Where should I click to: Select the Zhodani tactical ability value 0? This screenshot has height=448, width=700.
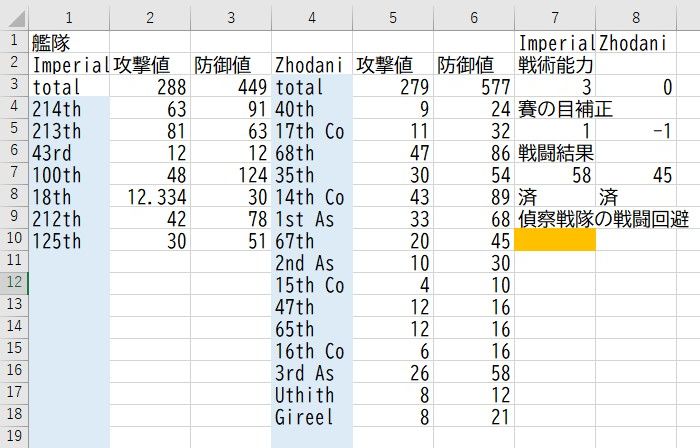[636, 86]
